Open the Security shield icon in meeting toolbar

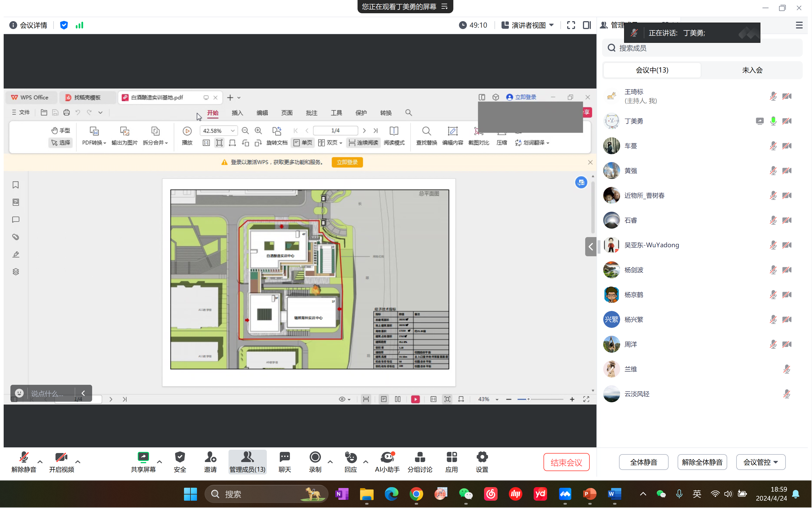[x=180, y=458]
